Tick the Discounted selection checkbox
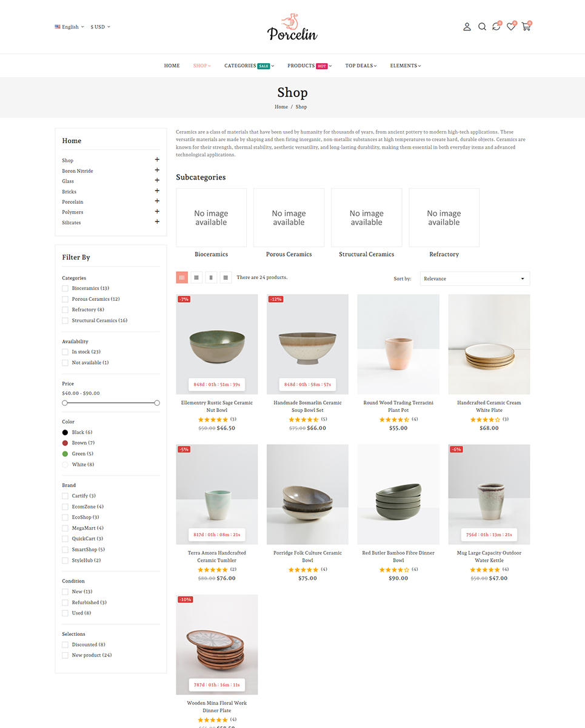The width and height of the screenshot is (585, 728). pyautogui.click(x=65, y=644)
